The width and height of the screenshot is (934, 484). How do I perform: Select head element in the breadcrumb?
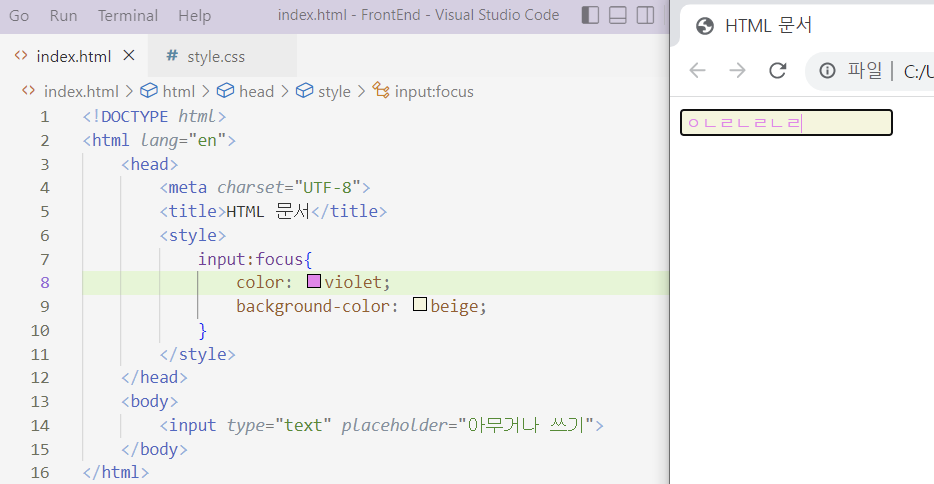click(256, 91)
